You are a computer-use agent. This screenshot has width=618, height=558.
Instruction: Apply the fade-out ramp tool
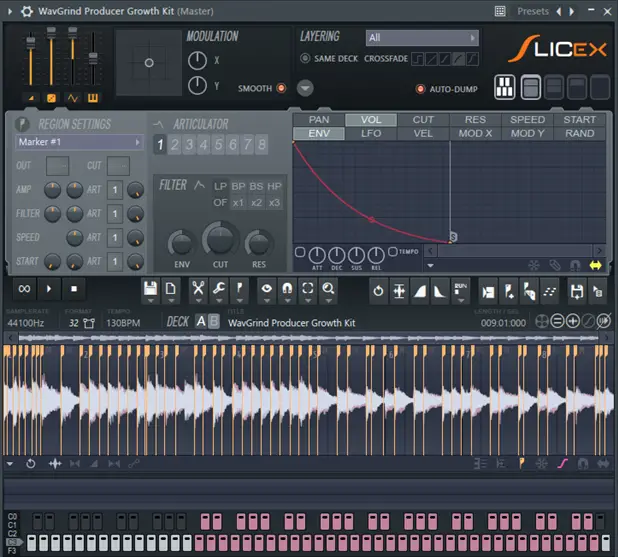[x=440, y=292]
